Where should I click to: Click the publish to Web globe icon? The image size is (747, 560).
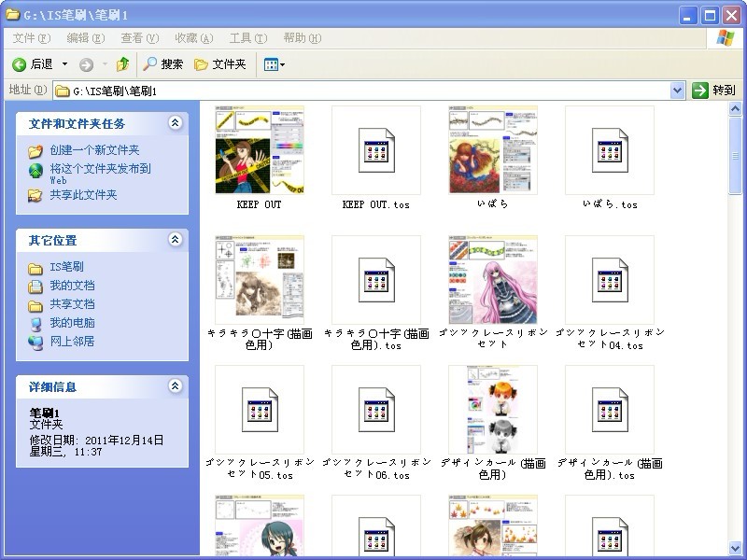[x=35, y=171]
